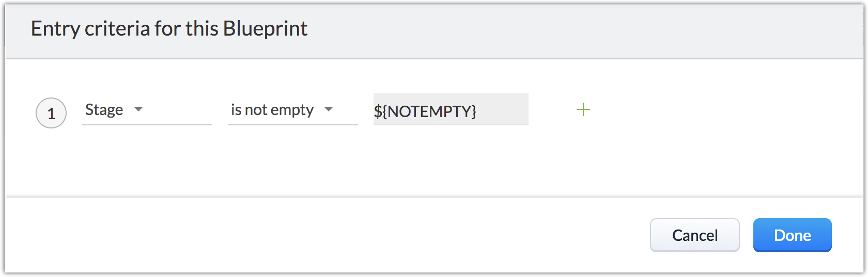868x277 pixels.
Task: Click the gray area right of ${NOTEMPTY} text
Action: tap(504, 110)
